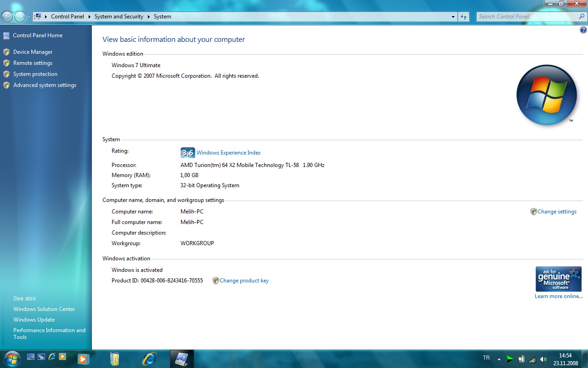The height and width of the screenshot is (368, 588).
Task: Click Change settings link
Action: 557,212
